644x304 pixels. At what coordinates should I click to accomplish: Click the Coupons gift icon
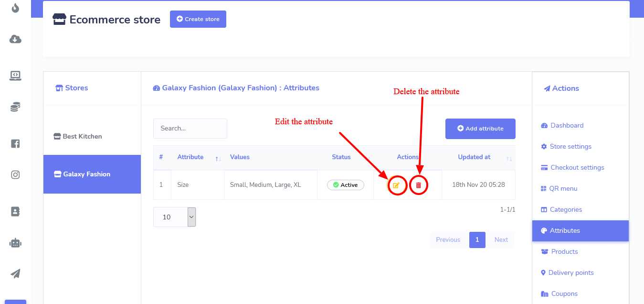pyautogui.click(x=545, y=294)
